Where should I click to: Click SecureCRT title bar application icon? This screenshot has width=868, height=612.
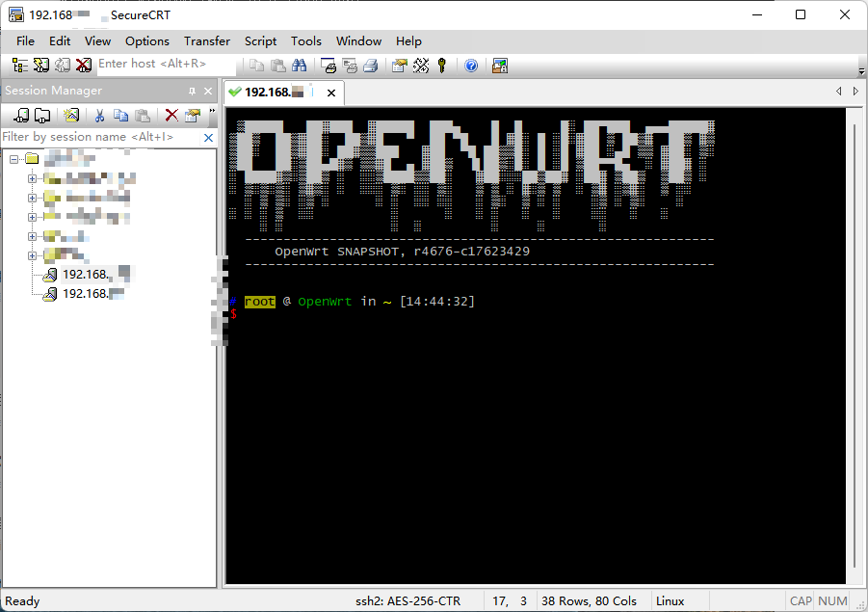click(16, 15)
